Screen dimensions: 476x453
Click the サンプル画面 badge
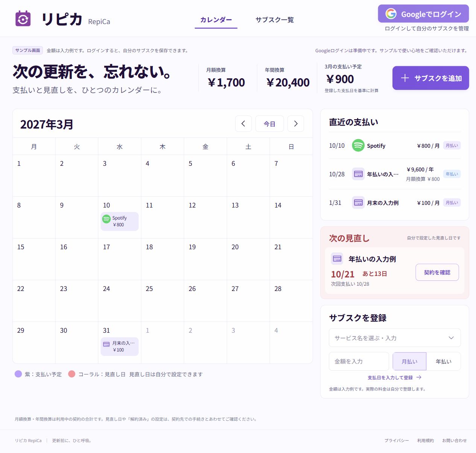pos(28,50)
